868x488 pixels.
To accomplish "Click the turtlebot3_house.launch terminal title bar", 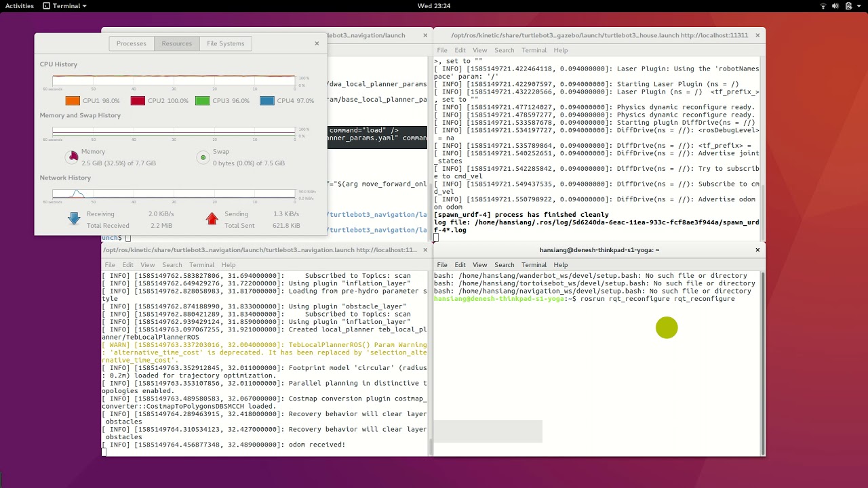I will coord(599,35).
